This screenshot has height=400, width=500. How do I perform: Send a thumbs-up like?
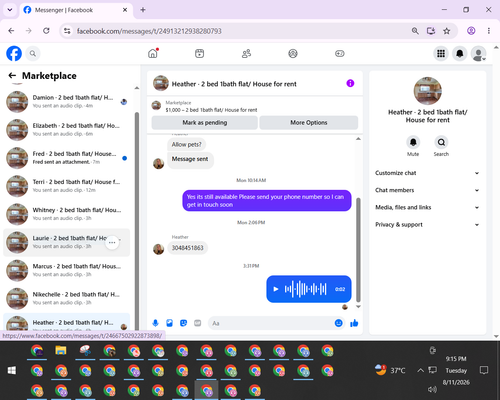(354, 323)
